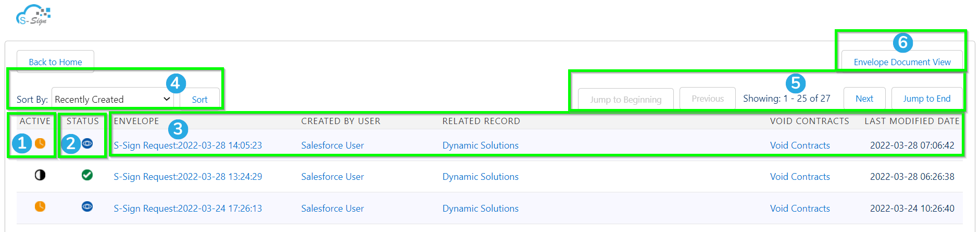Click modified date 2022-03-24 10:26:40

click(912, 209)
